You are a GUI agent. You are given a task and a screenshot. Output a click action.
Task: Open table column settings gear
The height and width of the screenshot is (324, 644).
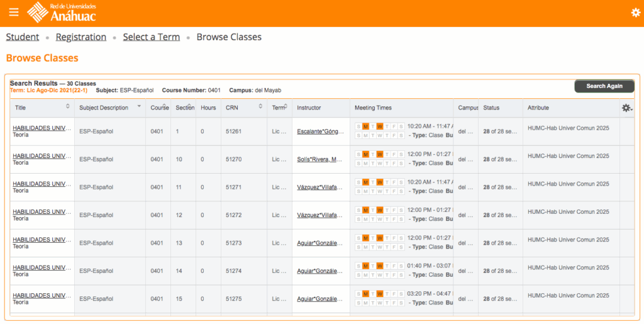[x=626, y=108]
